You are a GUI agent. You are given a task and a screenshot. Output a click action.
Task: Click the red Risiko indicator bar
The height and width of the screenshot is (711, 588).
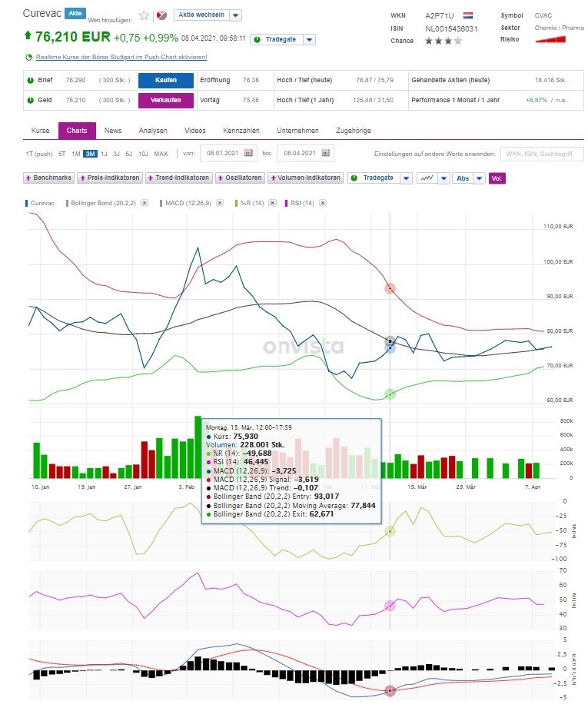(550, 39)
